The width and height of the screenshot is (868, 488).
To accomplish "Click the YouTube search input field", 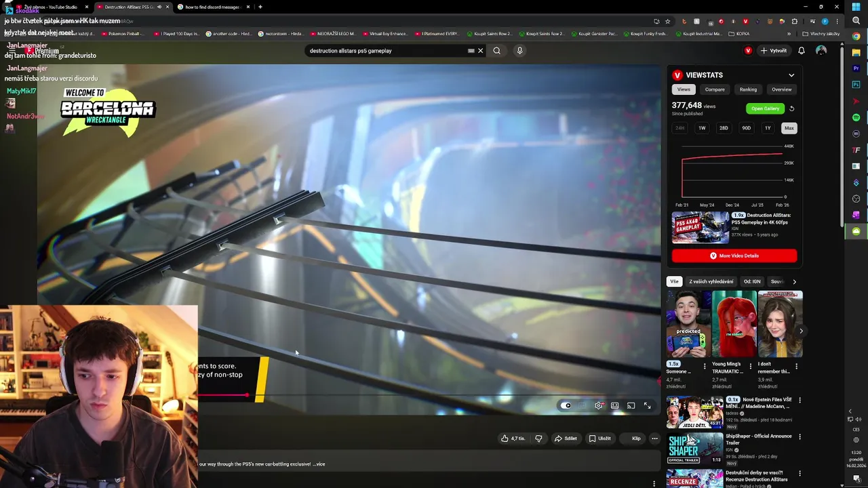I will [x=387, y=51].
